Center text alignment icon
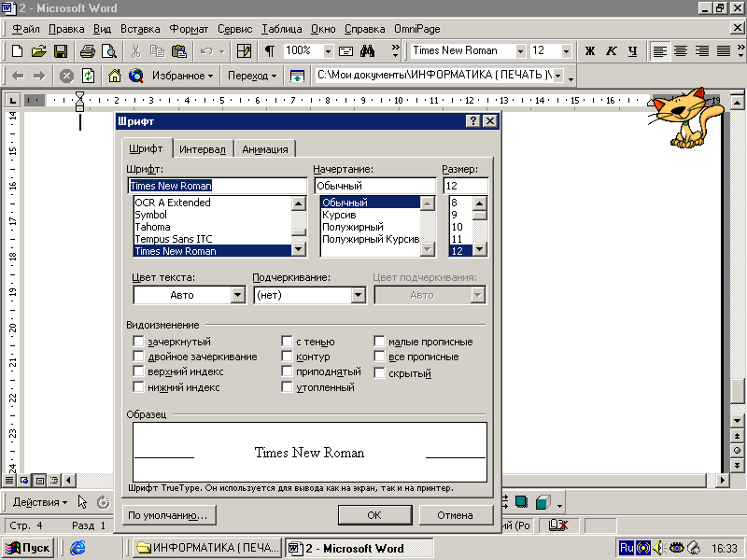This screenshot has width=747, height=560. [681, 51]
